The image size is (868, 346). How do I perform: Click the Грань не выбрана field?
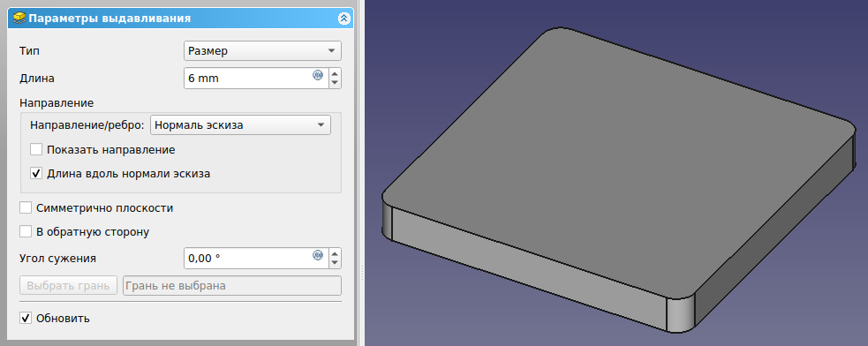click(232, 286)
